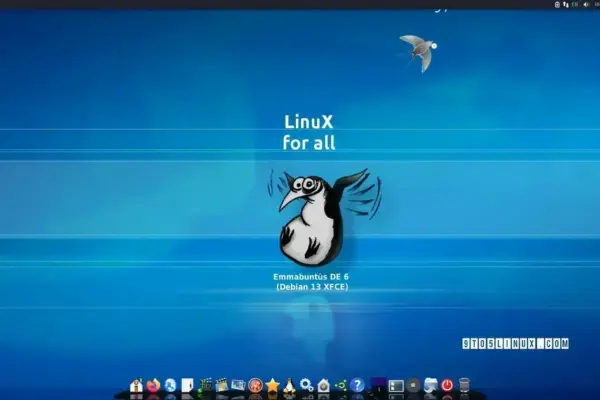Click the green share nodes dock icon
Viewport: 600px width, 400px height.
[x=340, y=385]
